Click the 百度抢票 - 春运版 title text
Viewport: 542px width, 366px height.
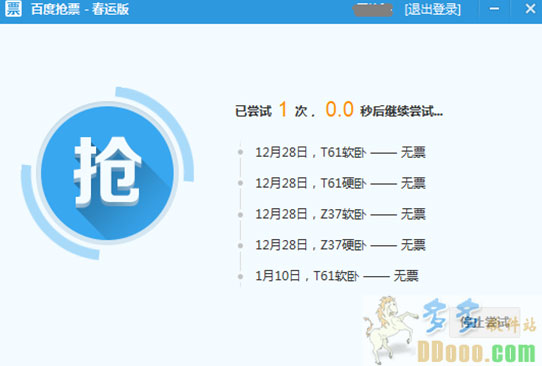pyautogui.click(x=80, y=9)
